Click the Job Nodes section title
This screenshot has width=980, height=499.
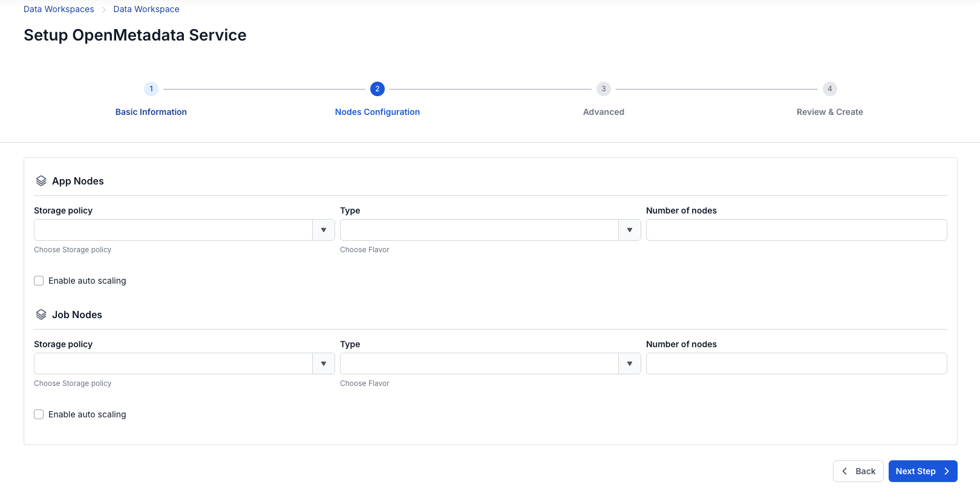pos(77,315)
